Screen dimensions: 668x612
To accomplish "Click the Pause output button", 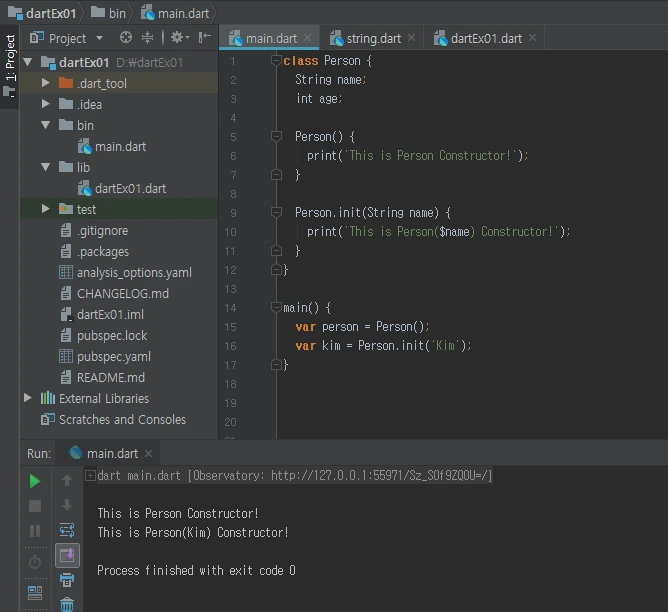I will tap(35, 531).
